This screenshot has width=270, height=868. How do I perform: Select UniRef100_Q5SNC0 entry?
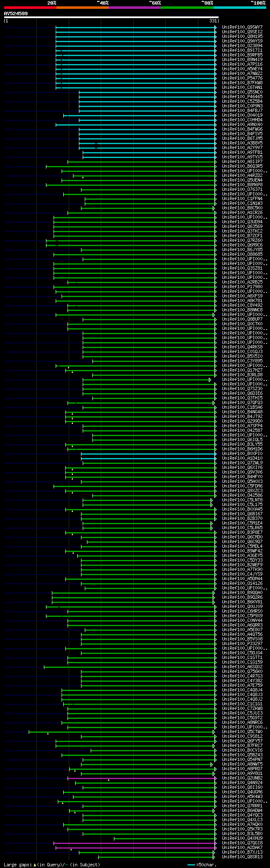(242, 92)
